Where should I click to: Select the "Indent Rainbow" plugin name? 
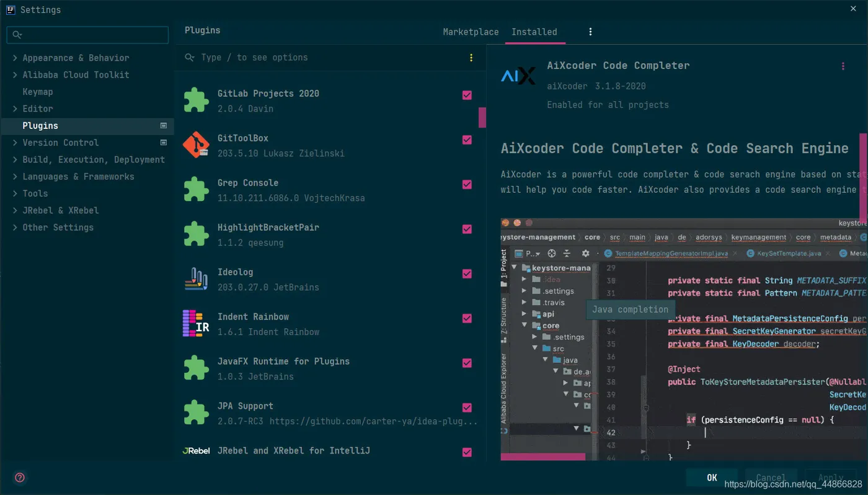tap(253, 317)
